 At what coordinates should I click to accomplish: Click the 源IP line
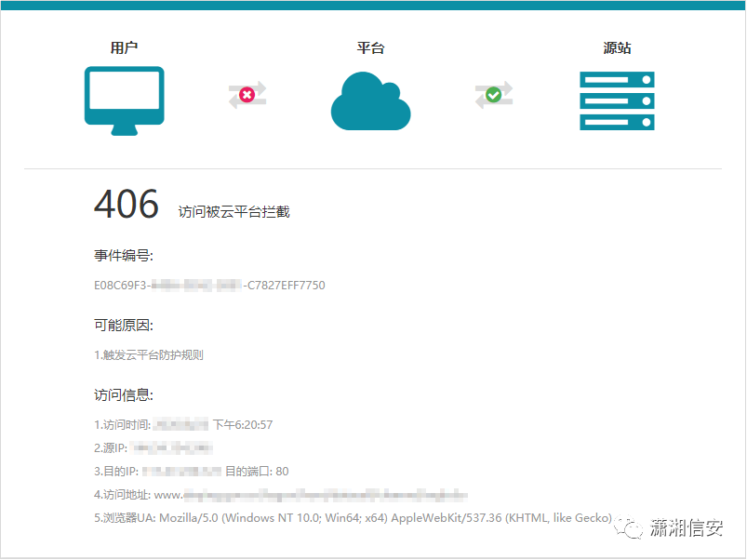point(153,447)
